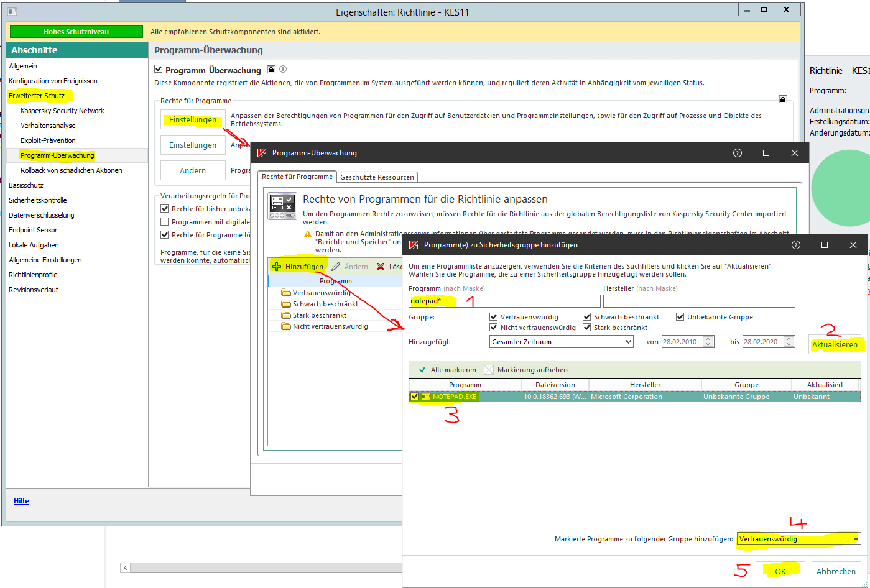Click Kaspersky logo in Programm-Überwachung dialog title
This screenshot has height=588, width=870.
click(x=262, y=153)
